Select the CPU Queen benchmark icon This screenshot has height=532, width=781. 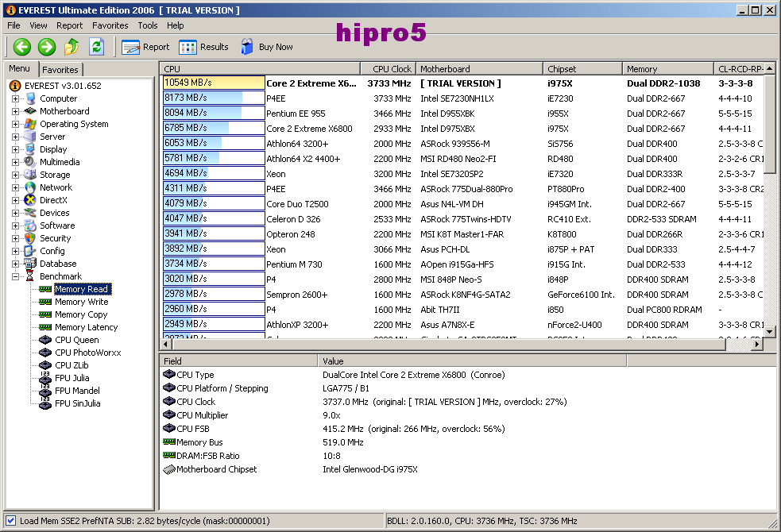click(x=45, y=340)
